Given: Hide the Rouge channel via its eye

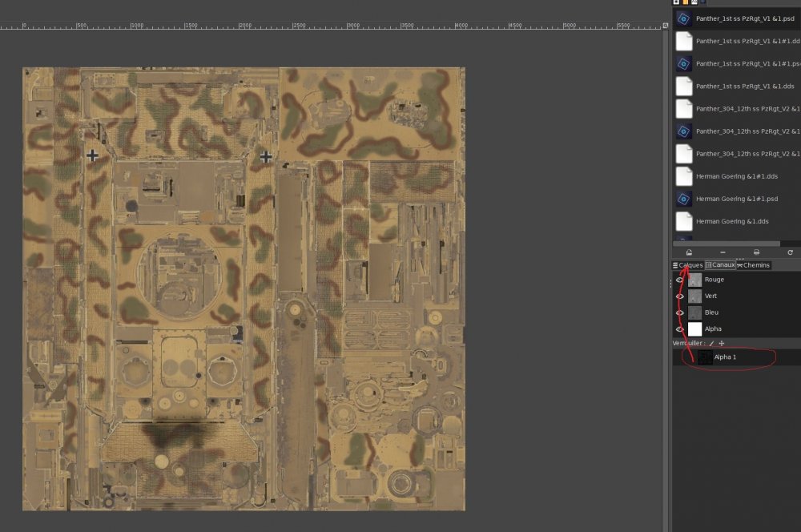Looking at the screenshot, I should coord(679,280).
